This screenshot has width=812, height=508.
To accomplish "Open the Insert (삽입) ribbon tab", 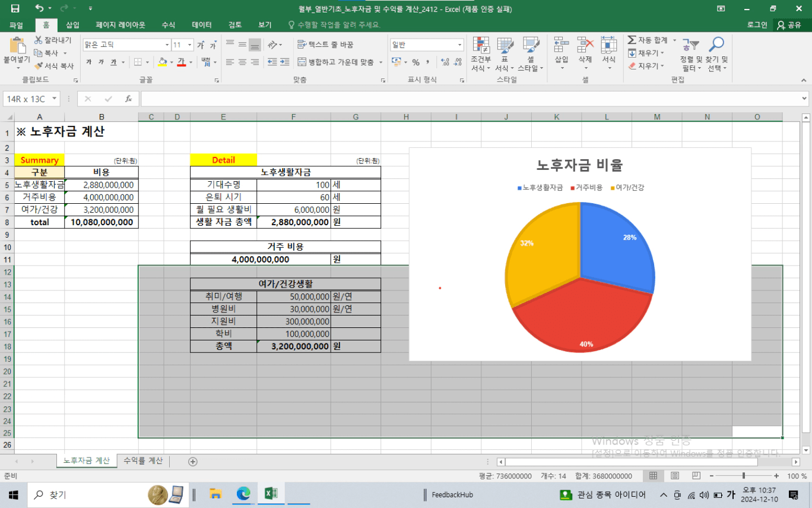I will [x=72, y=25].
